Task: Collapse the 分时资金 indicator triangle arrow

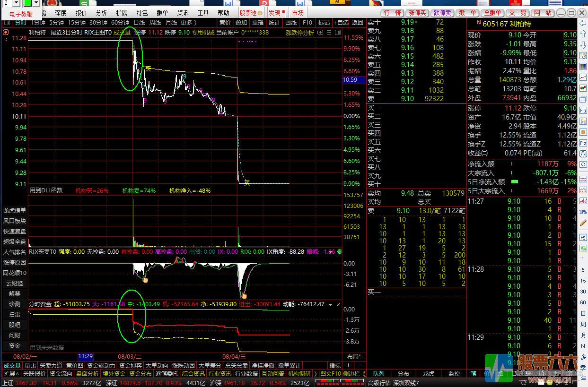Action: point(330,304)
